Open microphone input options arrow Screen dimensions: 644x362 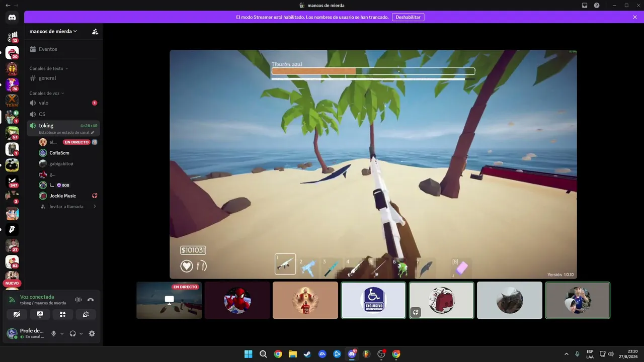[x=62, y=333]
